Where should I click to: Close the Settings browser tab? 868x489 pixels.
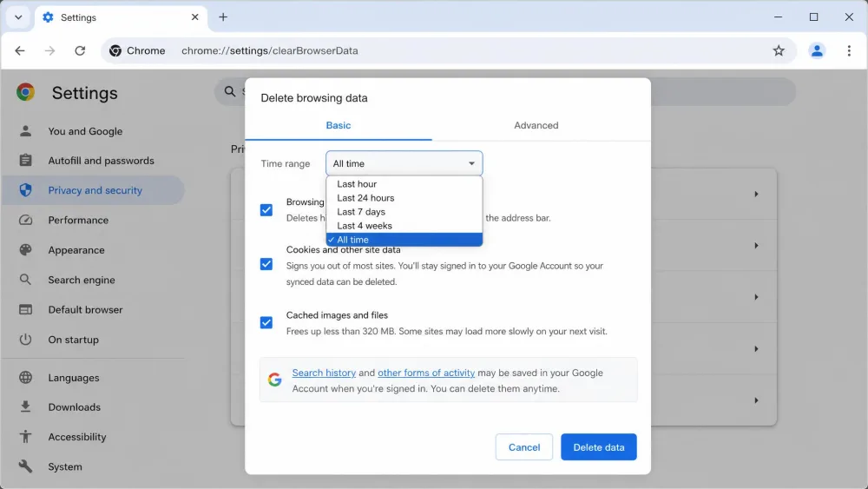pos(194,17)
